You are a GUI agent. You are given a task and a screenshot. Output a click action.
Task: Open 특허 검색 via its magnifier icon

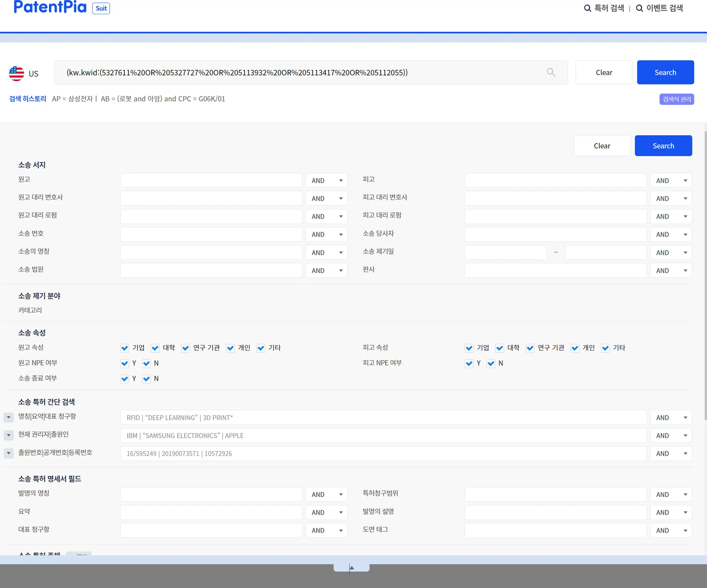[x=587, y=8]
